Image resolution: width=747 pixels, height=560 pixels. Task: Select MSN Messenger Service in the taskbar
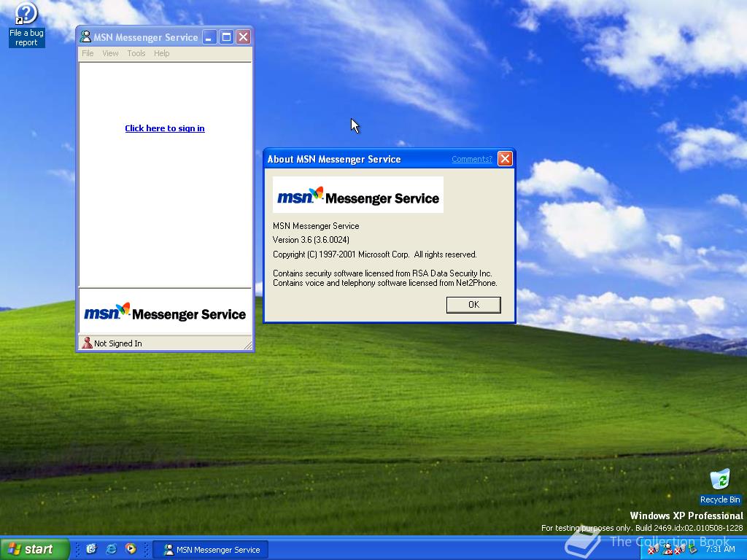tap(210, 549)
